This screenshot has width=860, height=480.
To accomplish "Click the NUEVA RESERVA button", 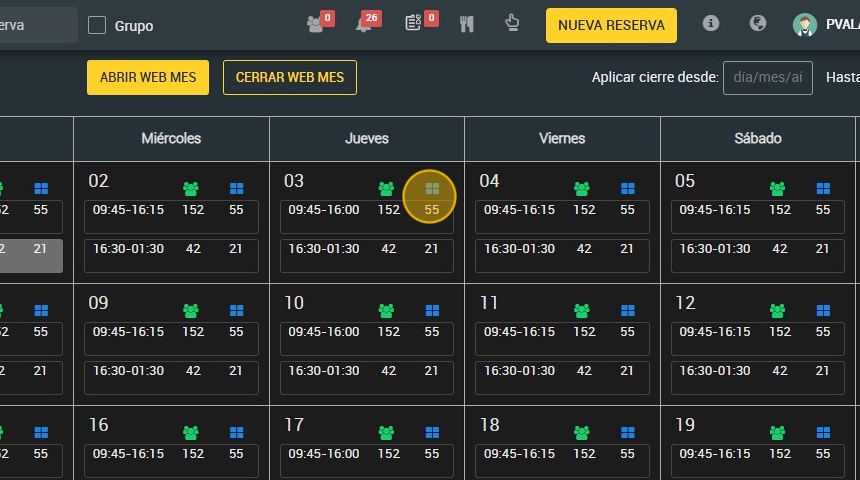I will (x=611, y=25).
